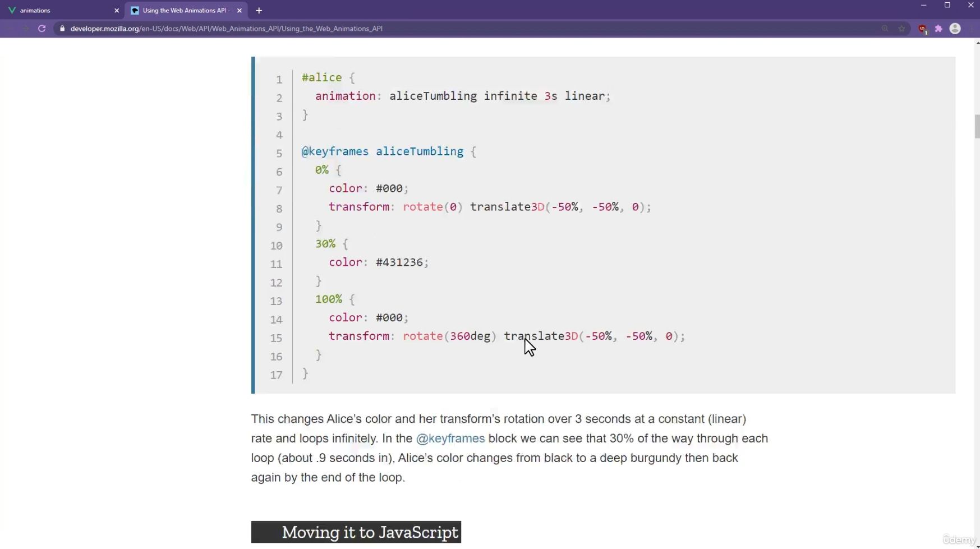Select the Using the Web Animations API tab
The width and height of the screenshot is (980, 549).
pos(185,10)
